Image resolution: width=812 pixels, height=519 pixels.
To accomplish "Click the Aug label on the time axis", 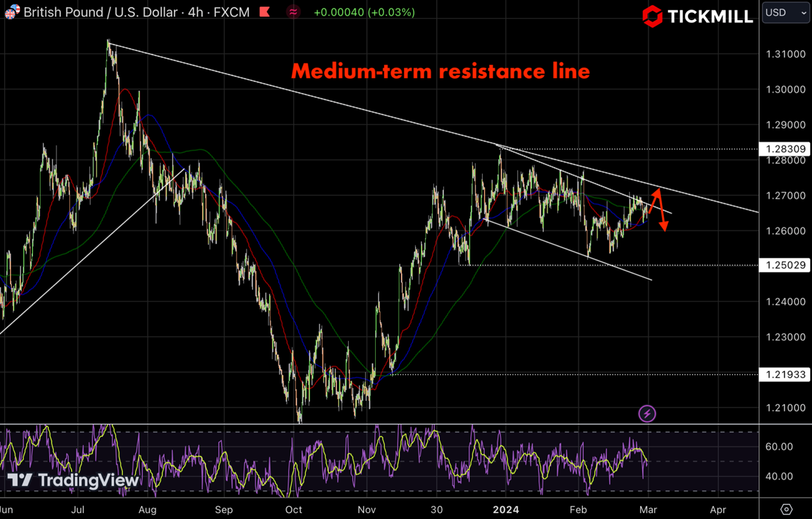I will pos(147,510).
